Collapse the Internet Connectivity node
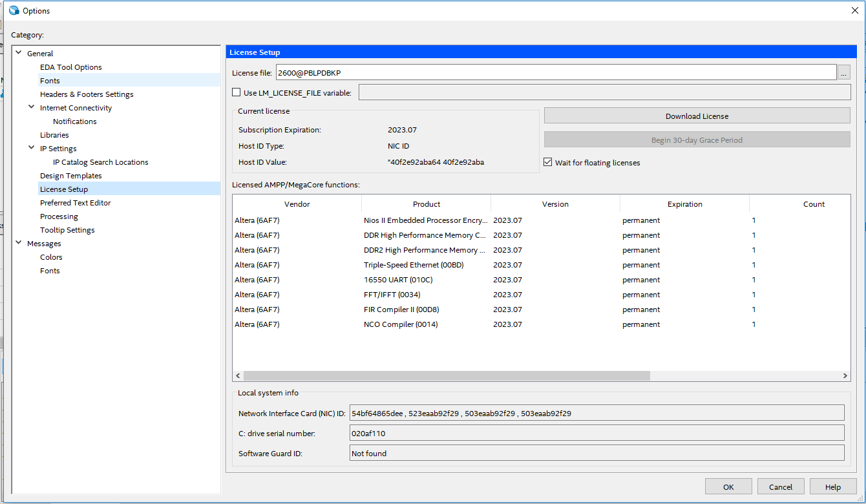This screenshot has height=504, width=866. click(x=32, y=107)
